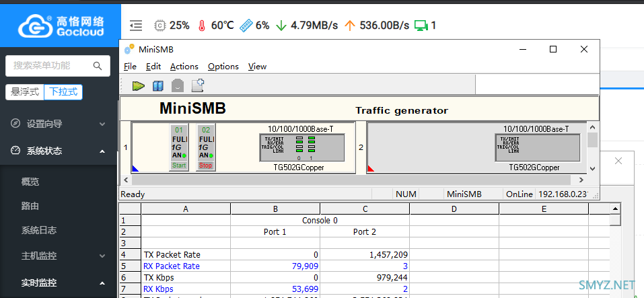Collapse the 实时监控 submenu chevron
The image size is (644, 298).
click(102, 283)
